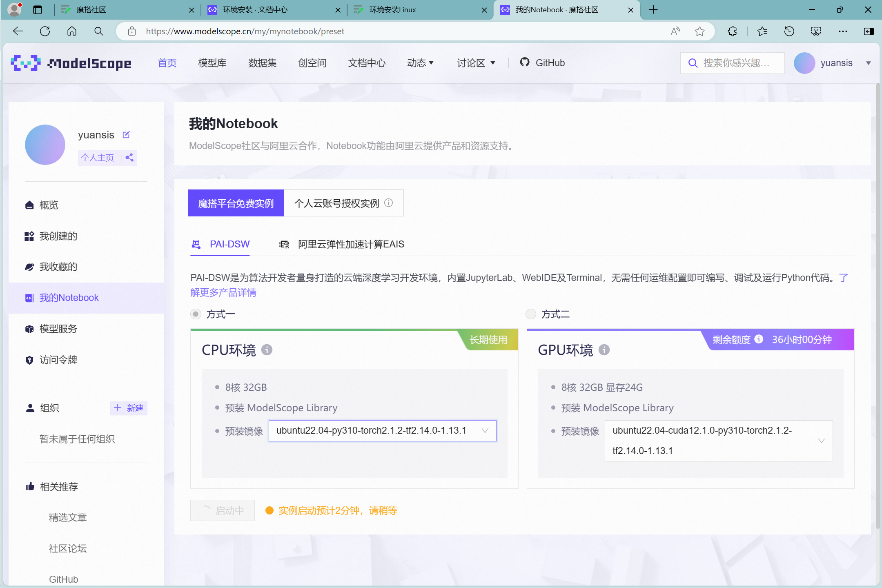Select the PAI-DSW tab
The image size is (882, 588).
(220, 244)
